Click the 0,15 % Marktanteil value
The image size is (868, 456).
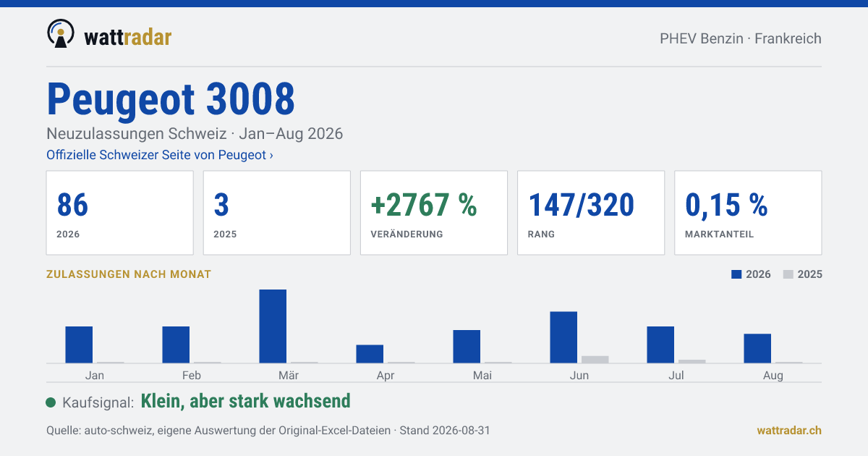click(726, 206)
